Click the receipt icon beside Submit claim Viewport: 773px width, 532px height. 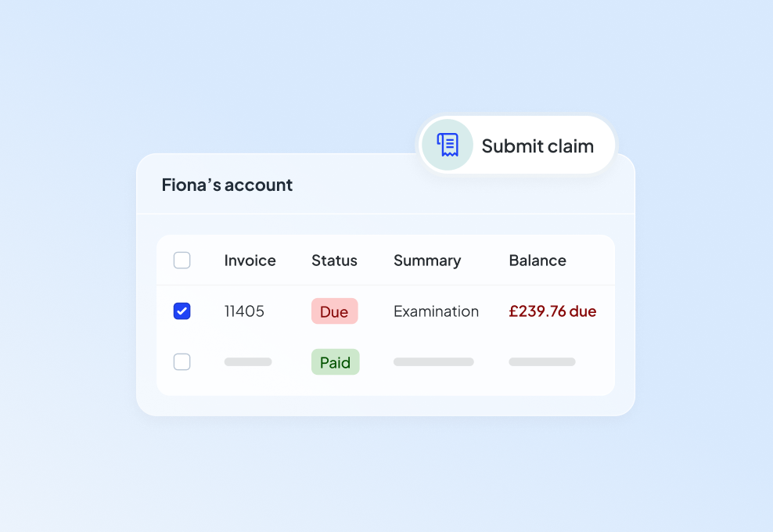coord(448,146)
